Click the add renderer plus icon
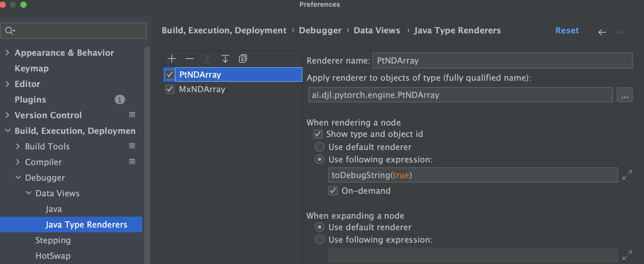 pos(172,59)
